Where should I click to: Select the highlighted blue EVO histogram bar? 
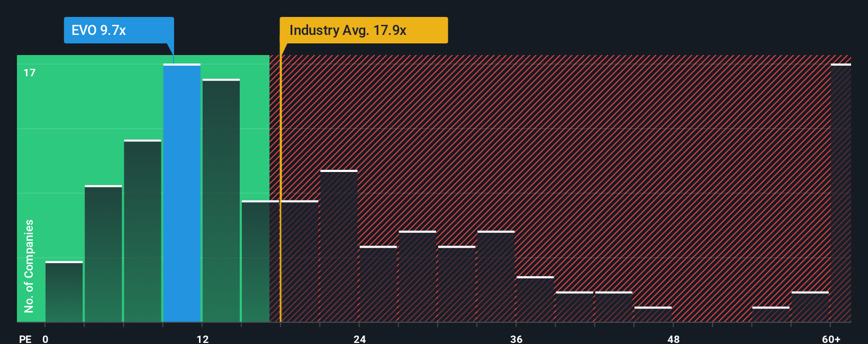point(182,193)
